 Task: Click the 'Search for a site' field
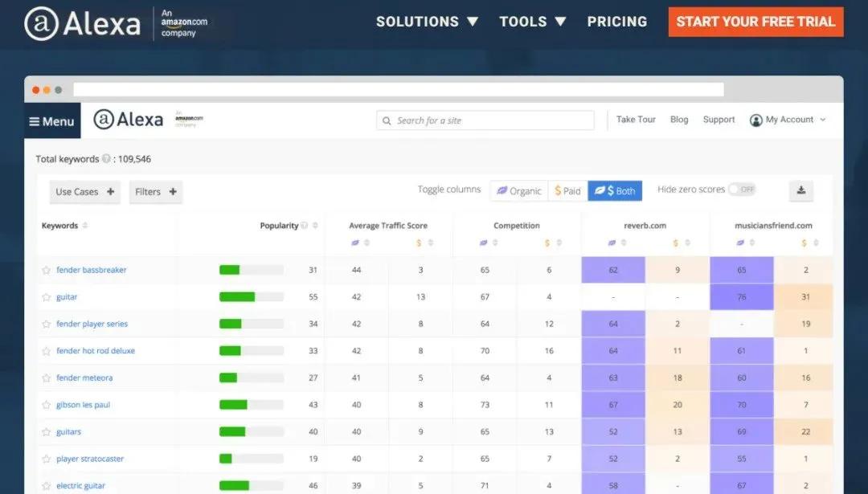[492, 120]
